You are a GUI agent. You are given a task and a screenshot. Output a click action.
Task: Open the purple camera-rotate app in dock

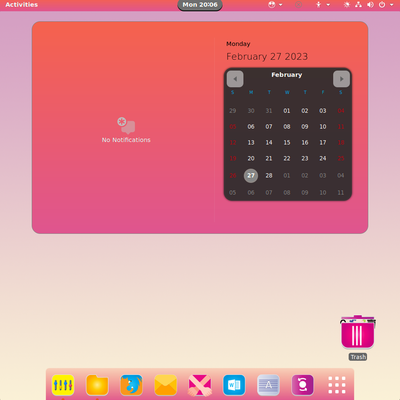[x=302, y=385]
